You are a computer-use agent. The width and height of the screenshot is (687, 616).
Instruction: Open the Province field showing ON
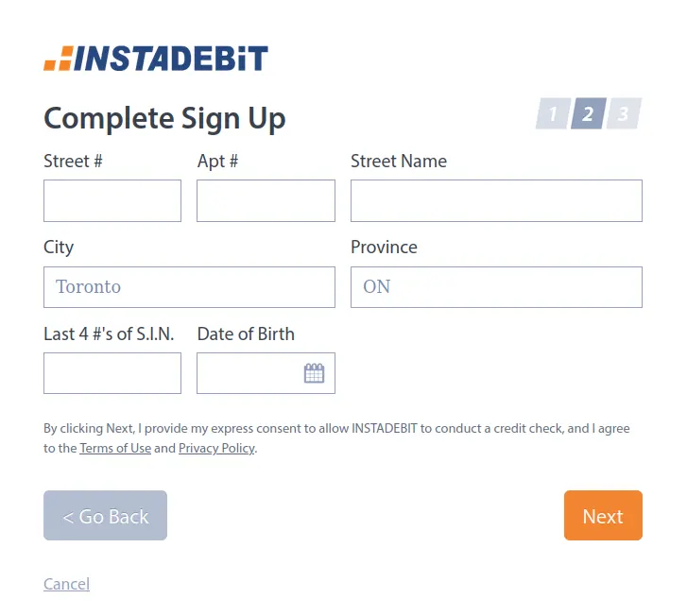click(496, 287)
